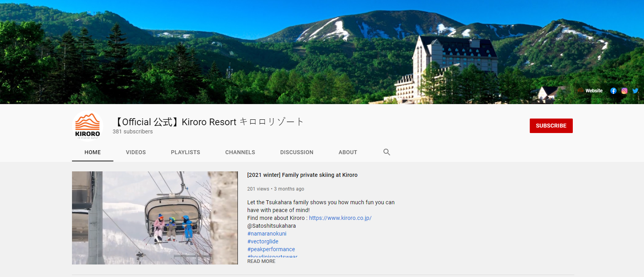Screen dimensions: 644x277
Task: Click the channel name Kiroro Resort title
Action: 208,122
